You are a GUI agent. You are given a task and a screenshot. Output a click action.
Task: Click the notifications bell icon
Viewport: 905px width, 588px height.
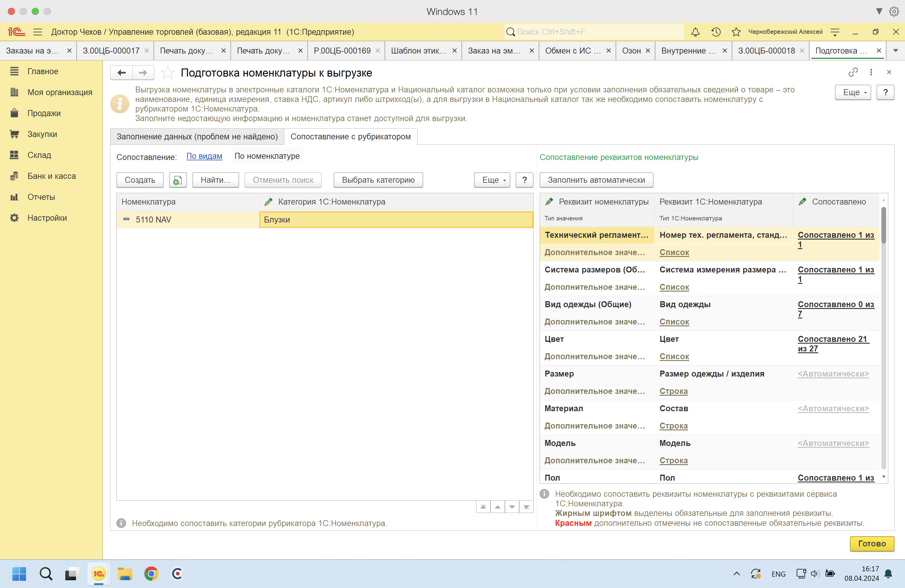695,32
